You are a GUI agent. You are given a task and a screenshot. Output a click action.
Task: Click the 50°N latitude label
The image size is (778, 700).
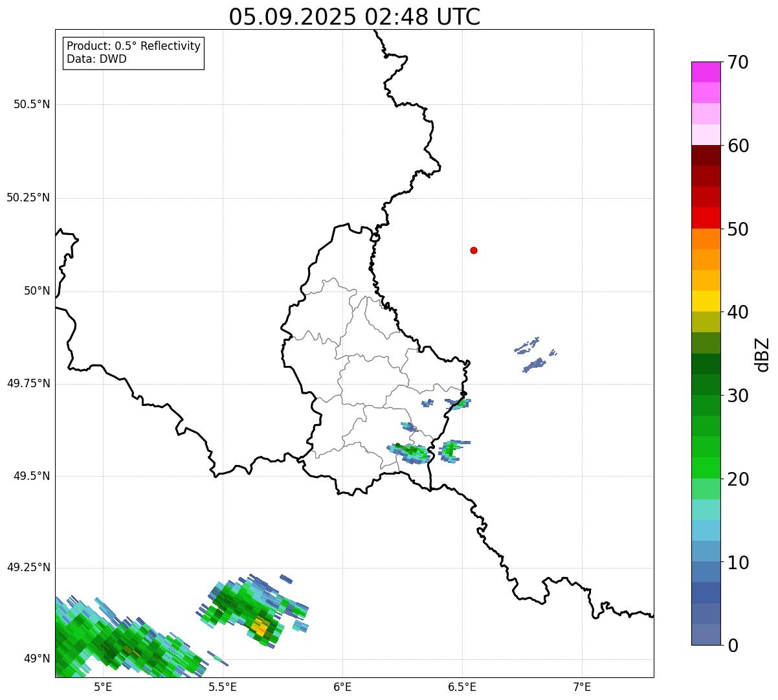[37, 291]
